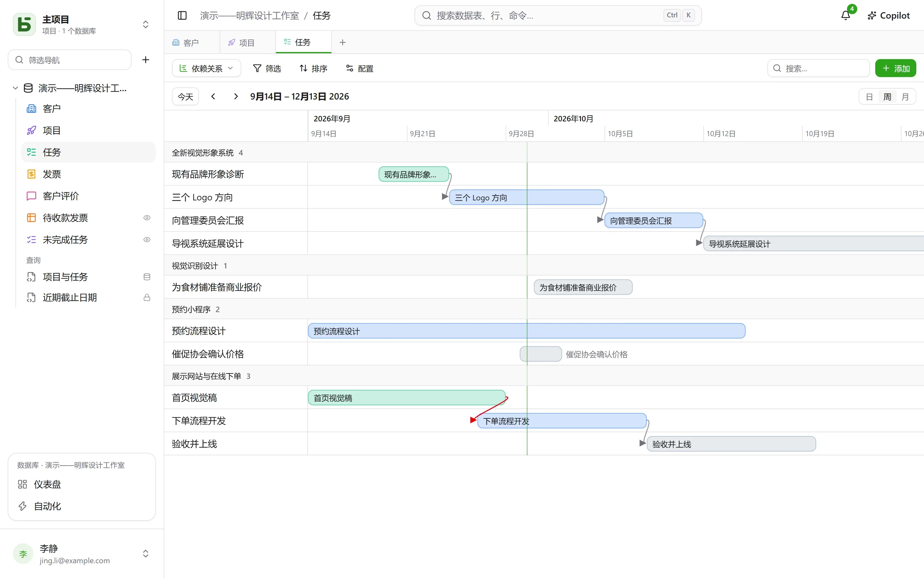
Task: Switch timeline to 月 view
Action: pyautogui.click(x=905, y=97)
